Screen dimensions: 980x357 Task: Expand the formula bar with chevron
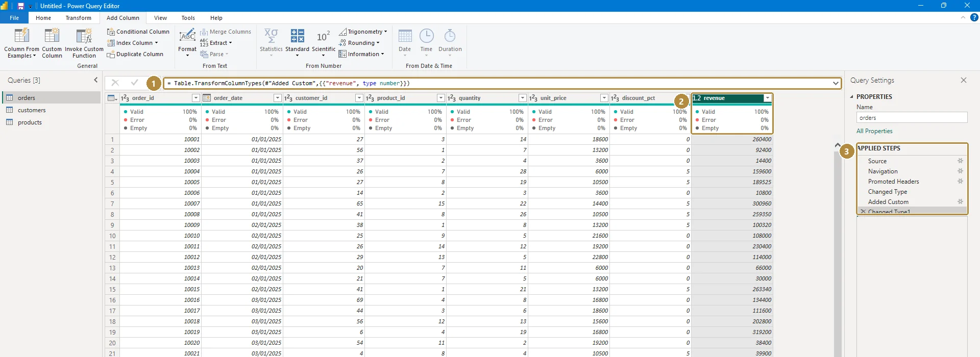[x=836, y=83]
